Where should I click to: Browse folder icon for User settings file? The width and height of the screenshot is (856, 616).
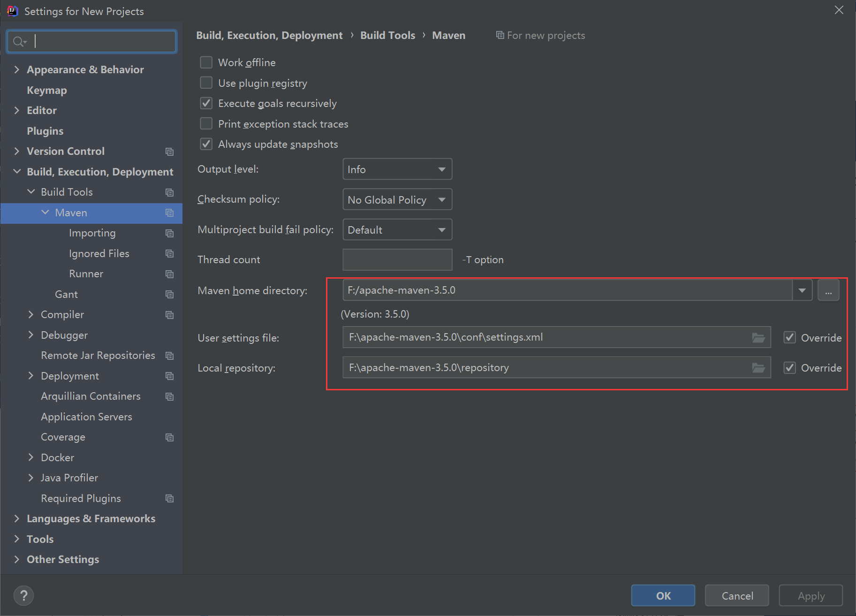[x=758, y=337]
